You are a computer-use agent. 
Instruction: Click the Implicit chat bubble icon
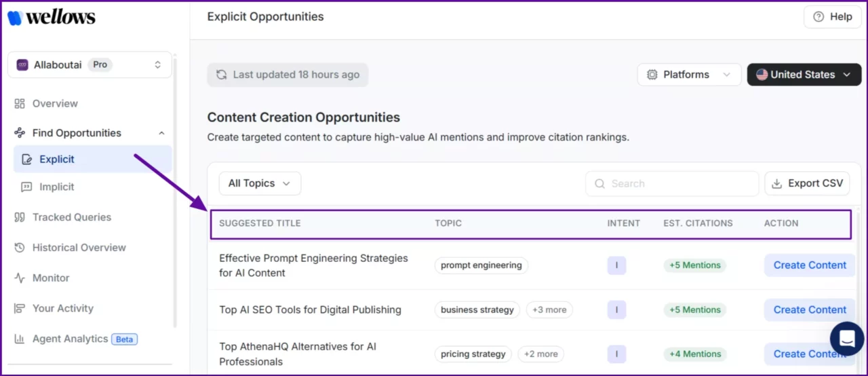26,187
